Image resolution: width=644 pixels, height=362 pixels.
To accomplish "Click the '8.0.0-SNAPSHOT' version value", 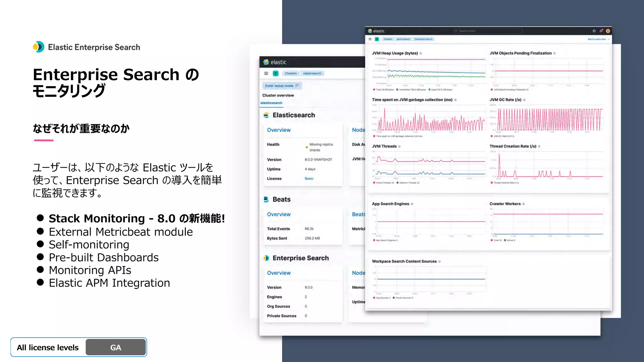I will [318, 160].
